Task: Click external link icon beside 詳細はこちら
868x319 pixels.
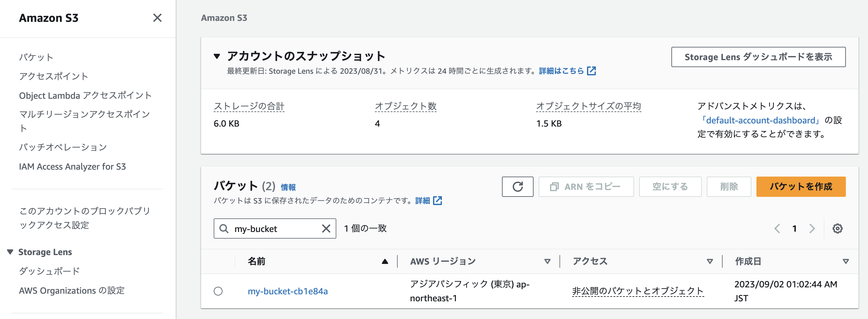Action: click(x=591, y=71)
